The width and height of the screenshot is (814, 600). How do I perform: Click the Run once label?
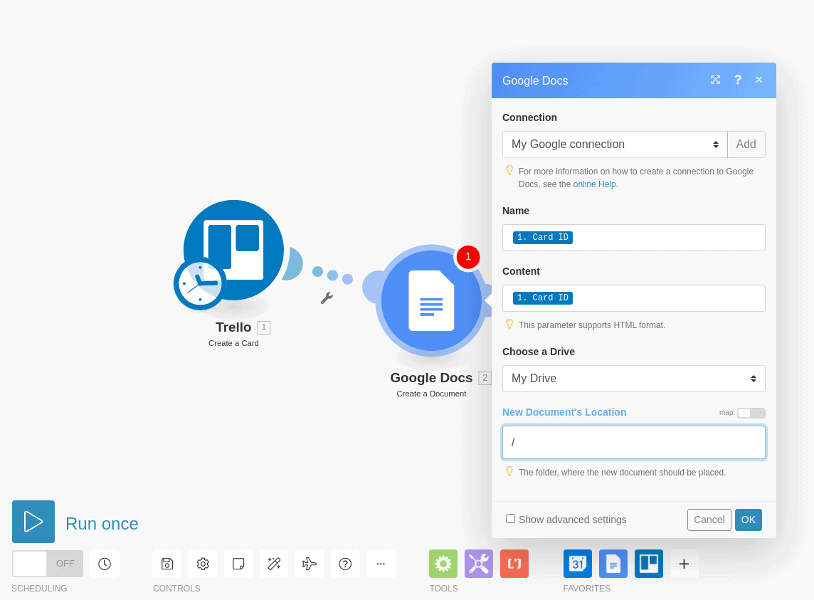coord(102,524)
